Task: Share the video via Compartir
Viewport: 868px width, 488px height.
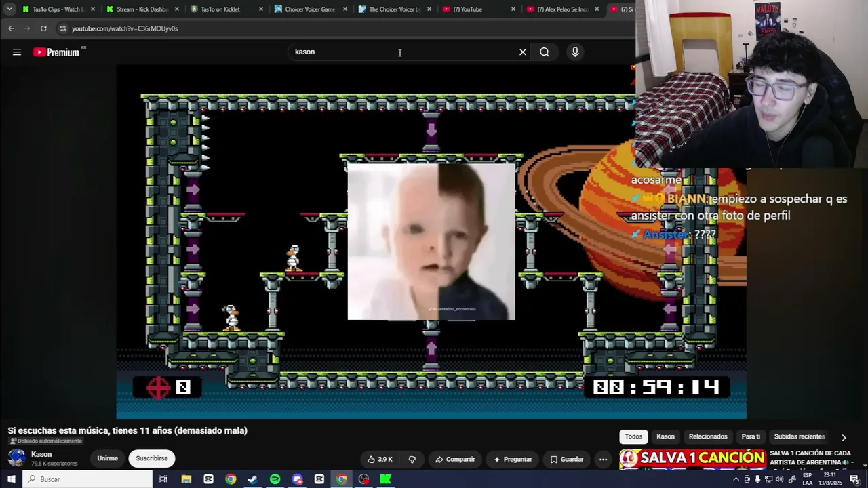Action: pyautogui.click(x=455, y=459)
